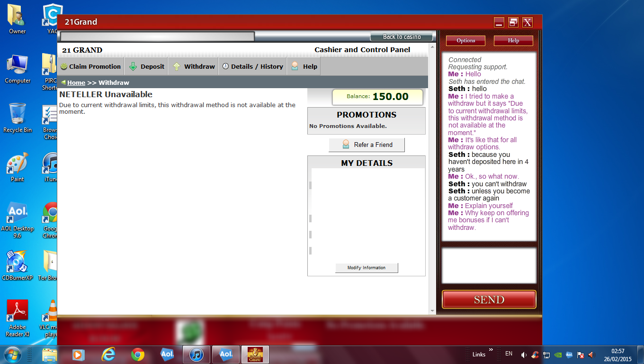Open the Action Center flag icon

(580, 355)
